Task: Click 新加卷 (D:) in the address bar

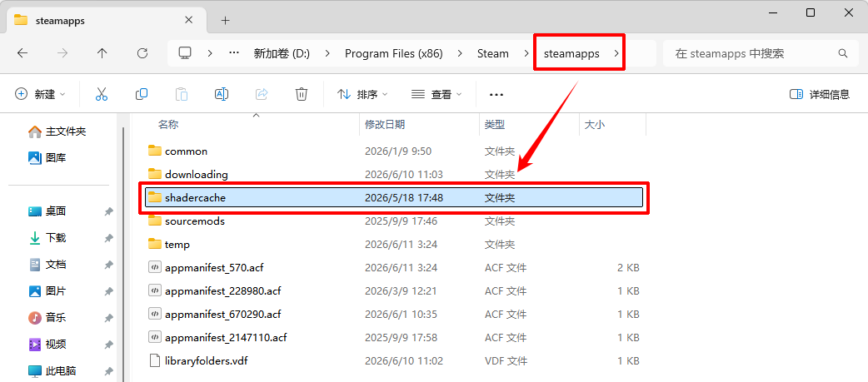Action: (x=282, y=53)
